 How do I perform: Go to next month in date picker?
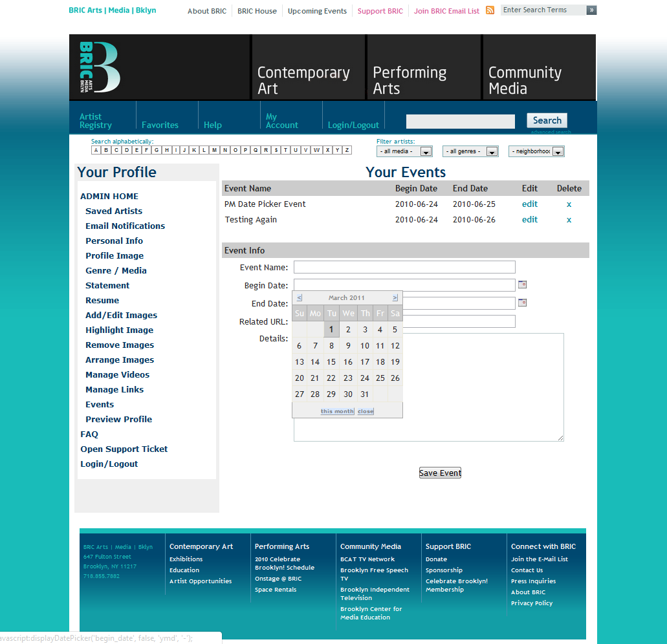[395, 298]
